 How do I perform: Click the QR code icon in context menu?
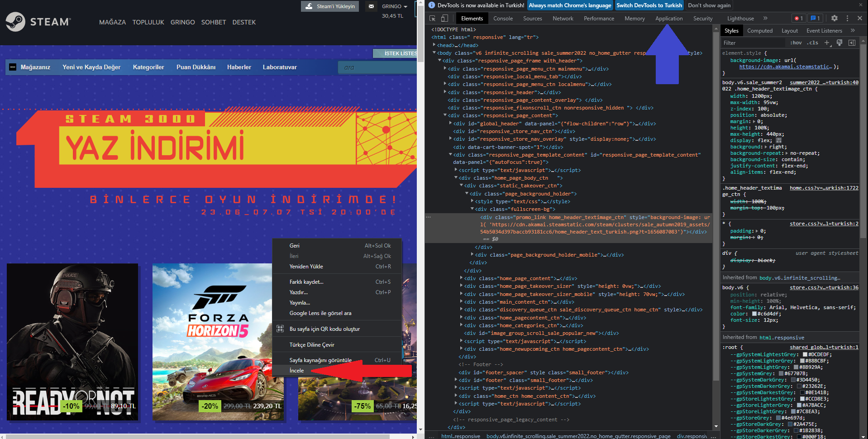pyautogui.click(x=280, y=329)
